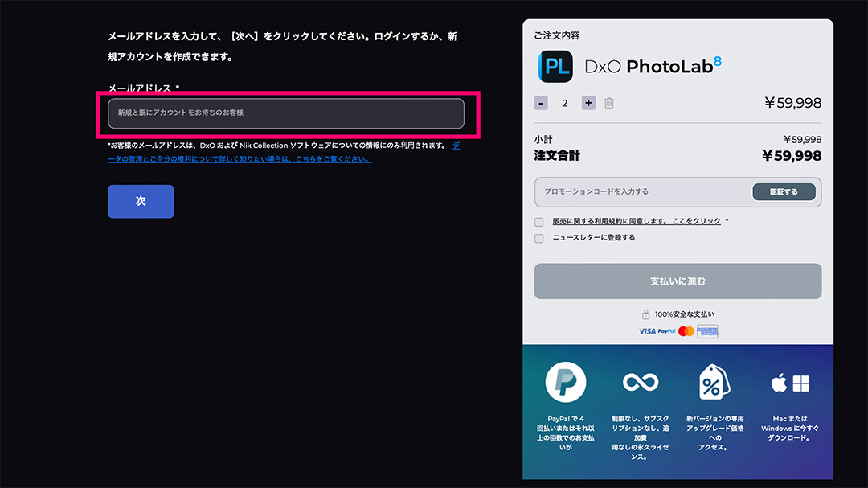Click the VISA payment logo
The width and height of the screenshot is (868, 488).
tap(646, 331)
